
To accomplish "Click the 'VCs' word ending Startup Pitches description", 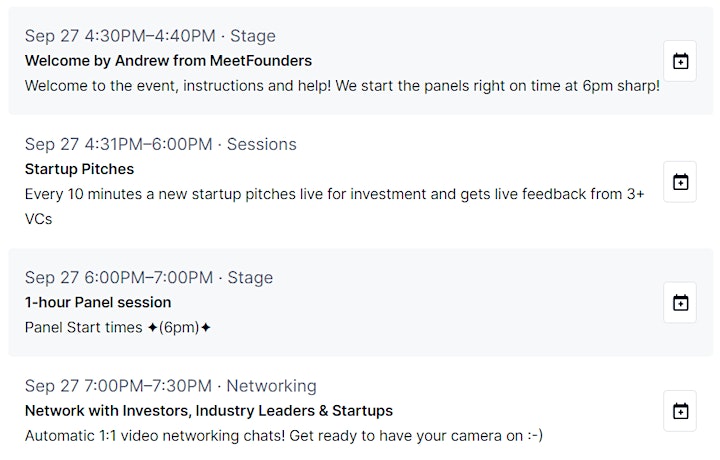I will coord(39,219).
